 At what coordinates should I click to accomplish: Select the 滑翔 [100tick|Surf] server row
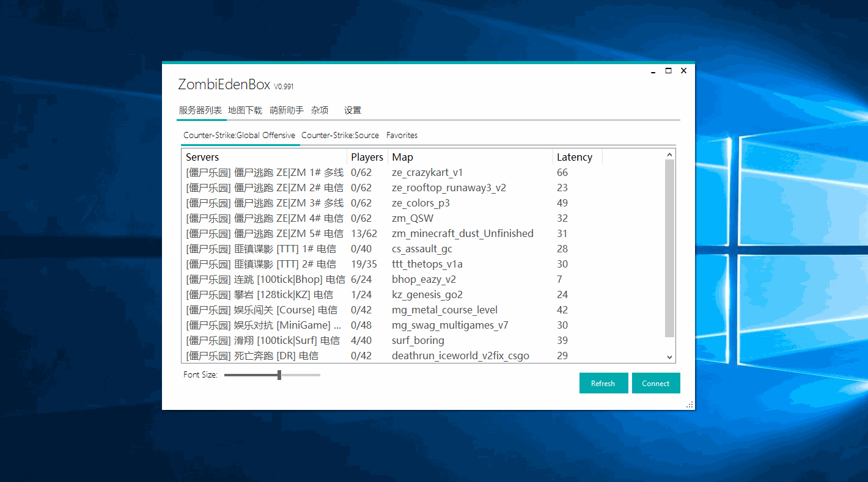[x=423, y=340]
